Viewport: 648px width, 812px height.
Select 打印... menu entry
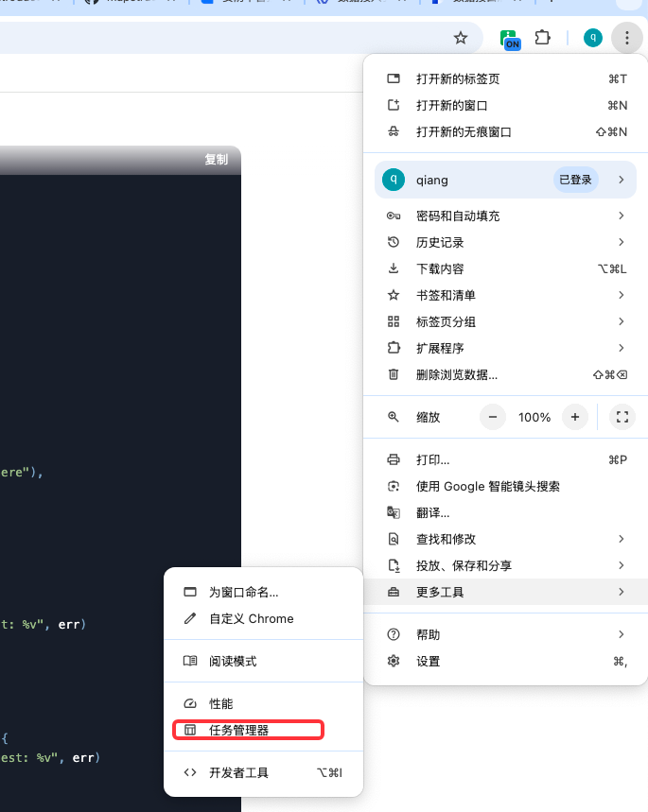[505, 459]
